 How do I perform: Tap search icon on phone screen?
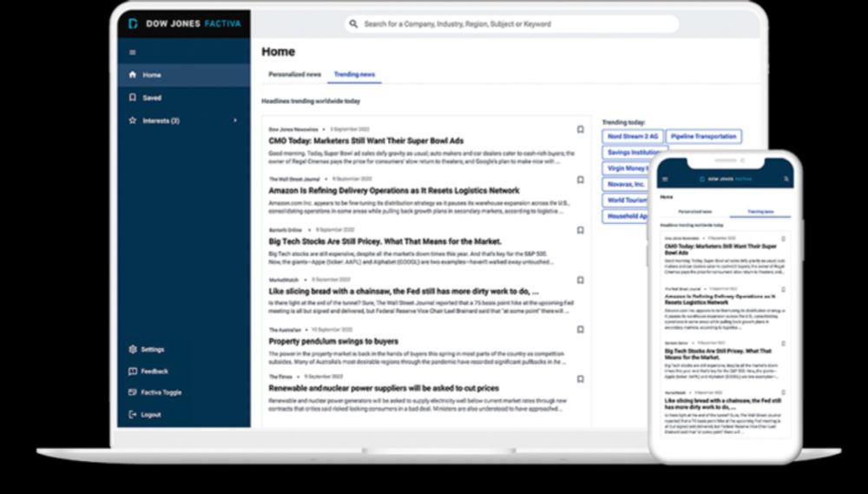pyautogui.click(x=786, y=179)
